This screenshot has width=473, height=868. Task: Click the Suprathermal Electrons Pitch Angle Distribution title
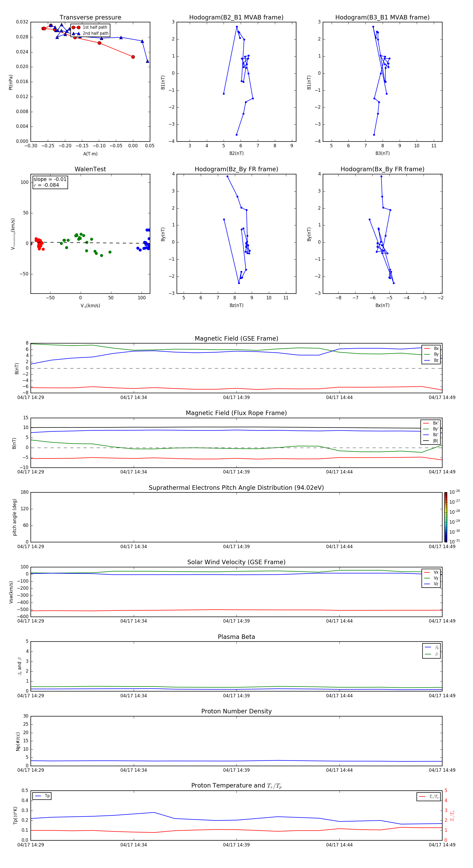coord(236,488)
